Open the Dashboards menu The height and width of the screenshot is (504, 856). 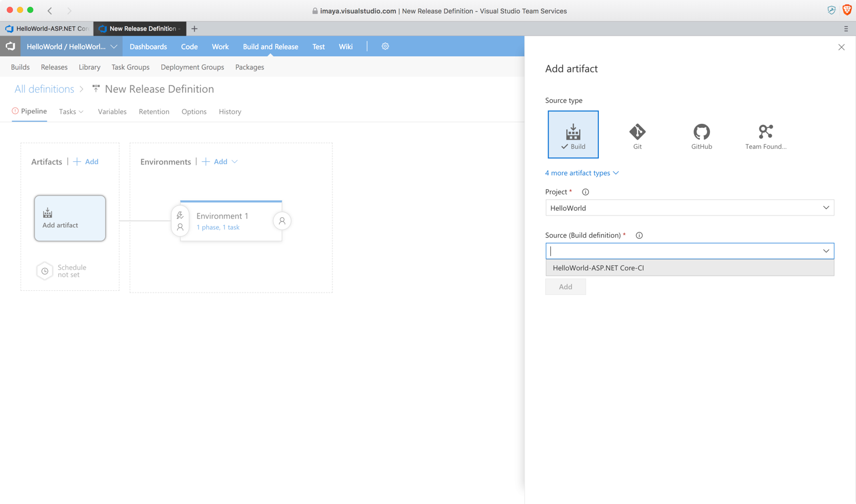point(148,47)
